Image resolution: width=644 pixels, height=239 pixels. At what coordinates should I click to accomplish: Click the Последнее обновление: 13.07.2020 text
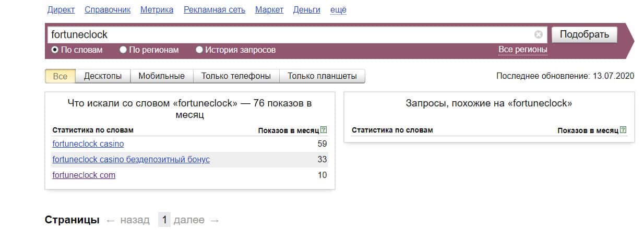(x=565, y=76)
